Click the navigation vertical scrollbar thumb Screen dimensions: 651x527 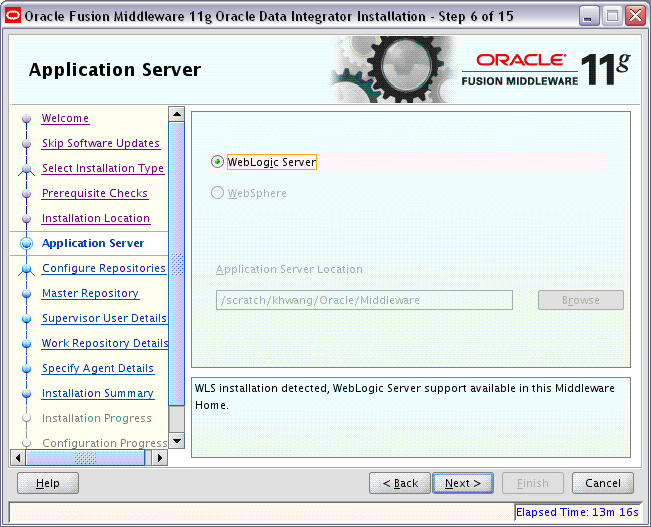tap(177, 263)
